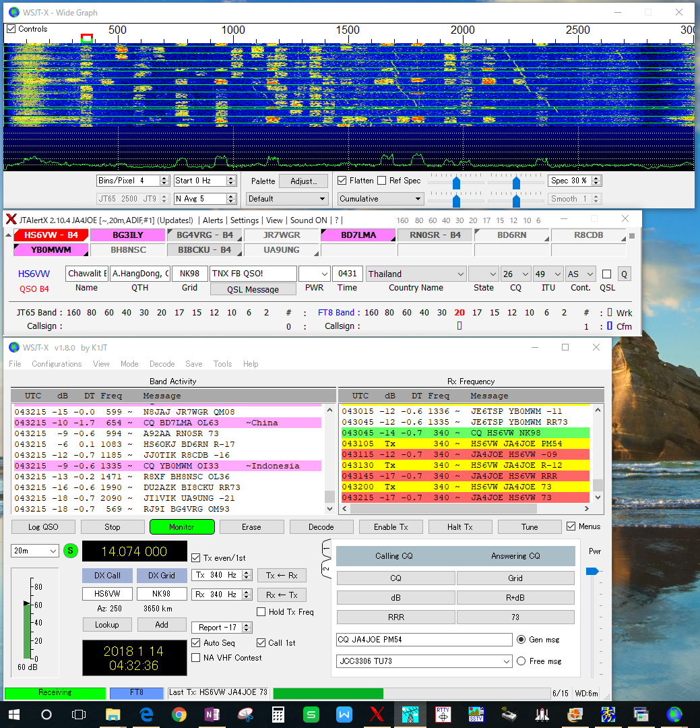
Task: Open the Decode menu in WSJT-X
Action: [x=162, y=364]
